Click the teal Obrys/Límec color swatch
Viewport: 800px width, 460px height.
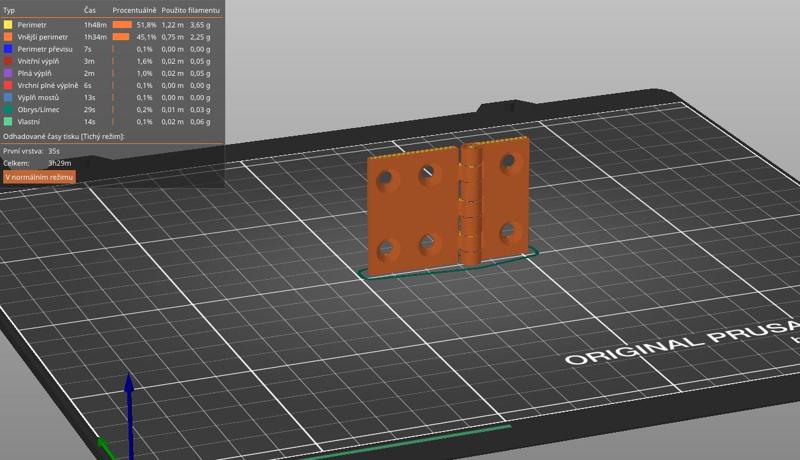[x=8, y=110]
